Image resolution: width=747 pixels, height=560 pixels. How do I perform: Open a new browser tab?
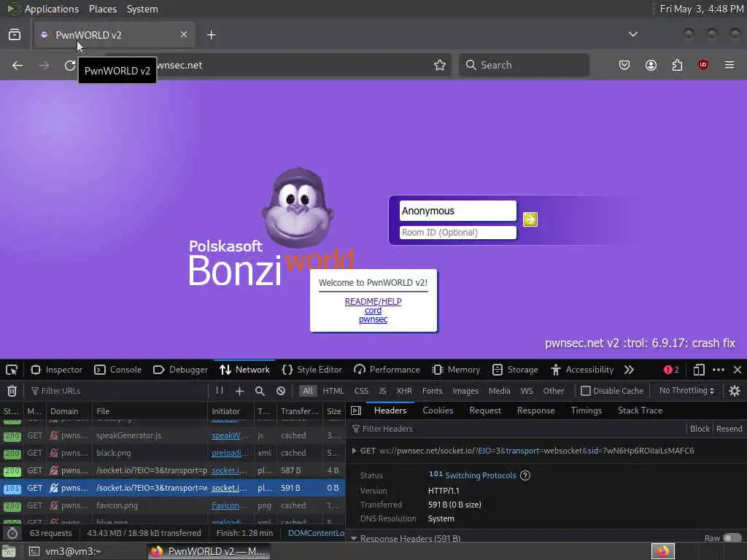click(211, 35)
